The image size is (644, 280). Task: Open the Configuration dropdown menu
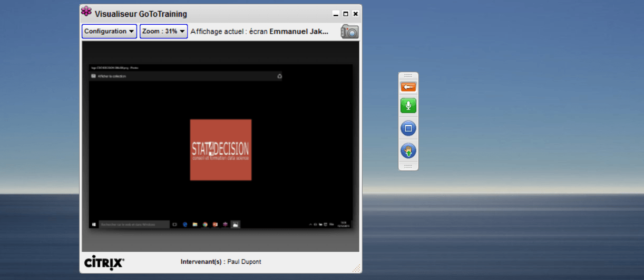pyautogui.click(x=109, y=32)
